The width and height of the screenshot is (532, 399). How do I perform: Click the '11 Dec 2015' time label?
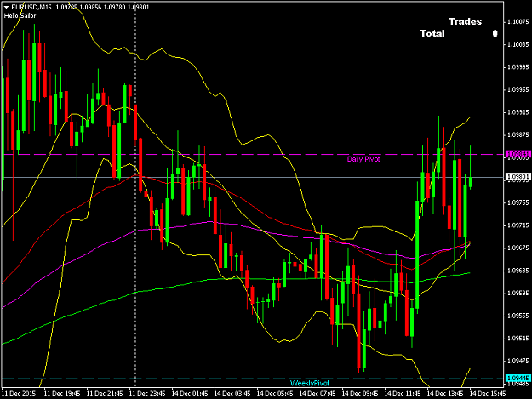pos(19,394)
